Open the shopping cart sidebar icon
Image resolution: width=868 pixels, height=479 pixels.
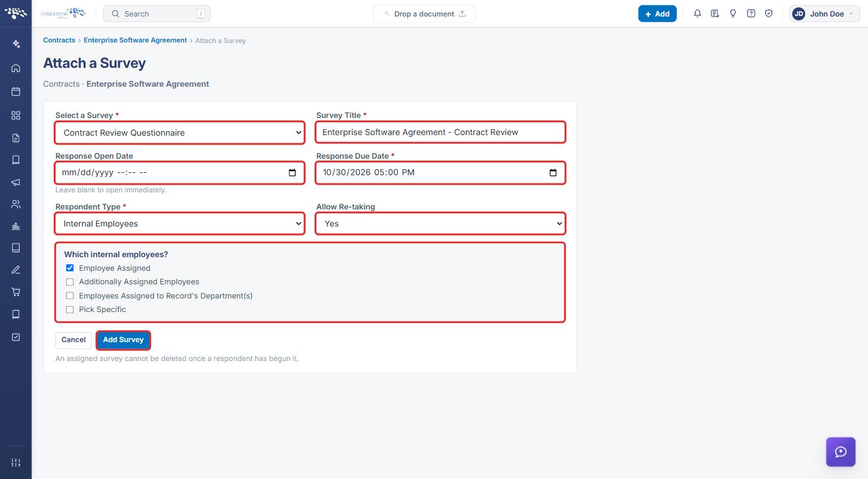[16, 292]
